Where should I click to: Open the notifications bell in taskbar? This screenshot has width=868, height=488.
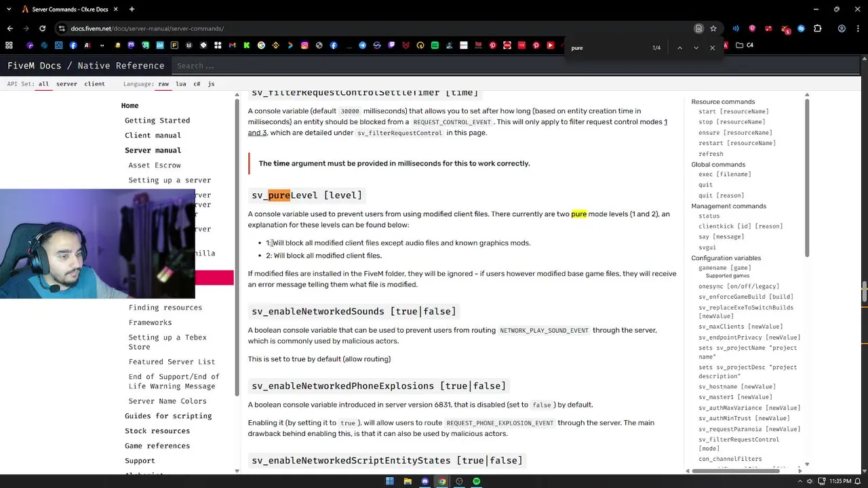858,481
